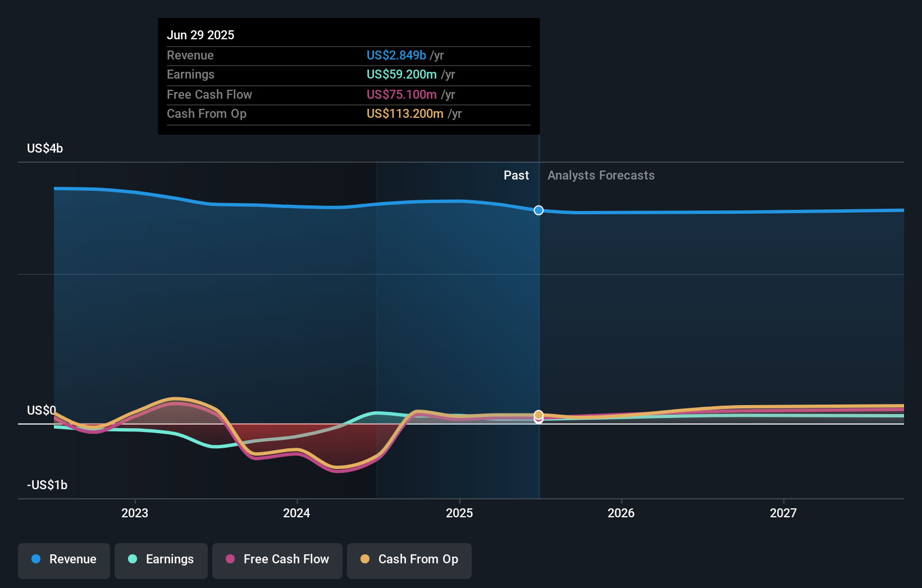
Task: Click the Past section label
Action: click(x=516, y=176)
